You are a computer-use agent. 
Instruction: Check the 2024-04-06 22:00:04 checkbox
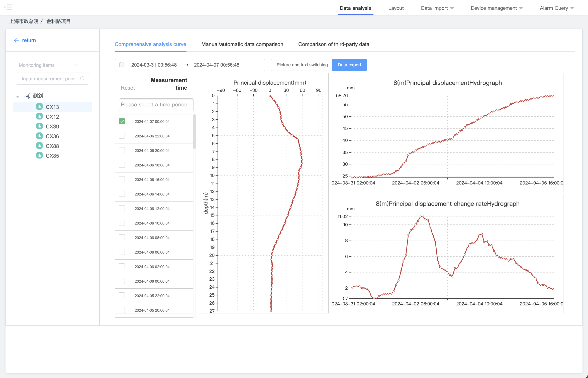[122, 136]
